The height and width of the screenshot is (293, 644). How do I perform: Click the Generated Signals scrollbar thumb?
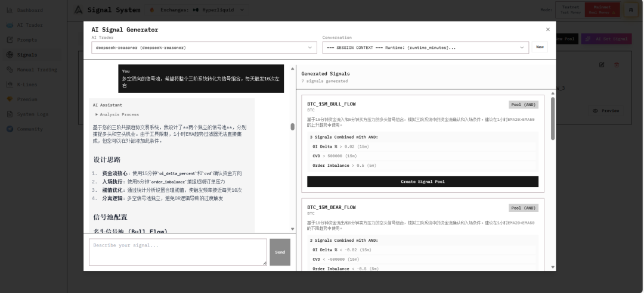click(x=553, y=119)
